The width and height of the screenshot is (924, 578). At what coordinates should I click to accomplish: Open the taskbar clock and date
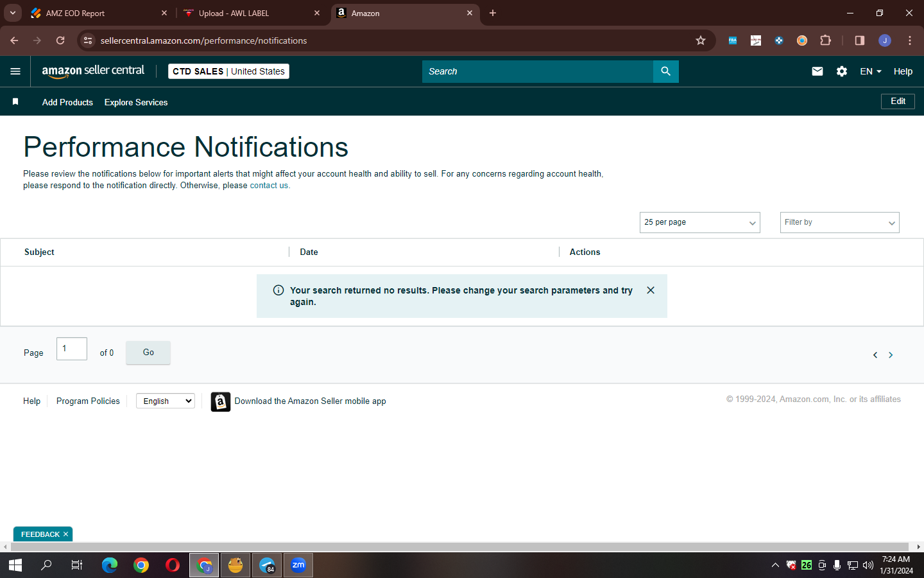[896, 565]
